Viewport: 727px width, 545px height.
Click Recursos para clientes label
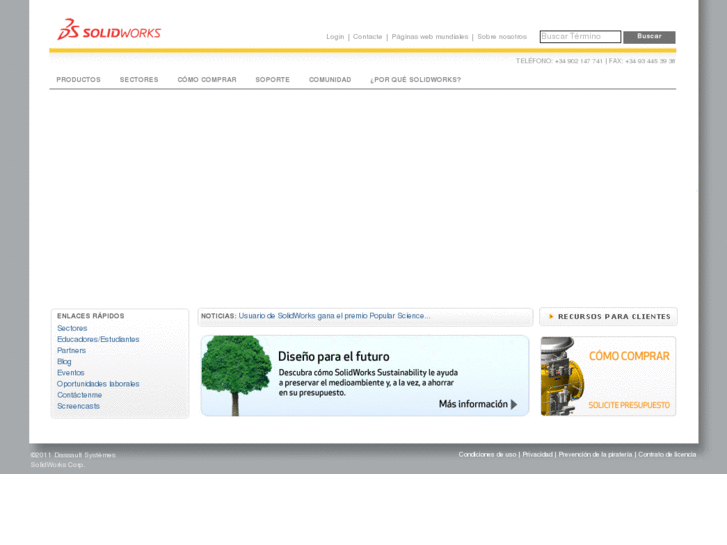point(614,317)
